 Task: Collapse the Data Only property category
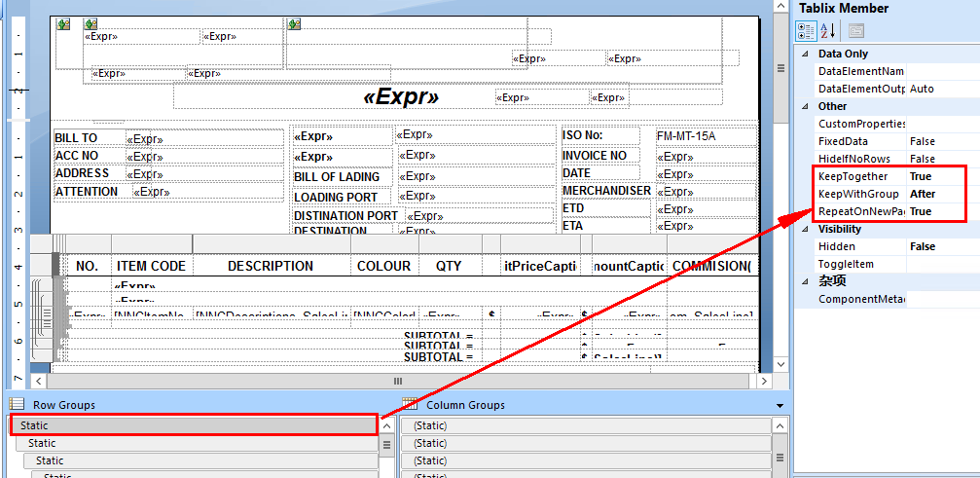coord(805,54)
